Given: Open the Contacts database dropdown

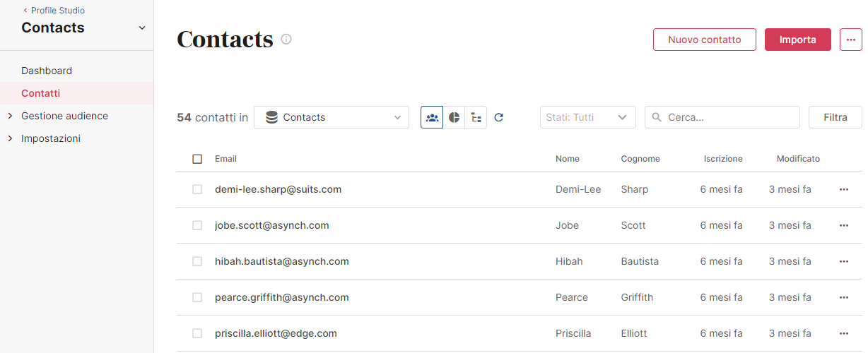Looking at the screenshot, I should [332, 117].
